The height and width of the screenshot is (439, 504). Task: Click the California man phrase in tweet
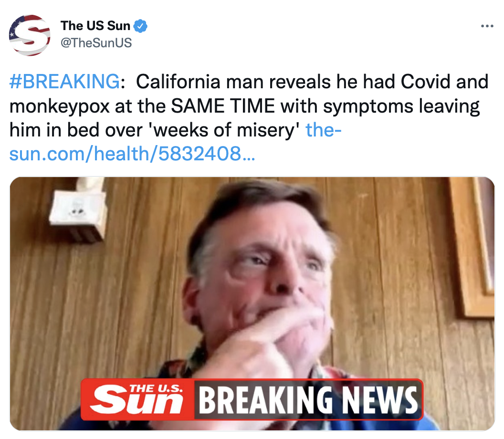[195, 82]
